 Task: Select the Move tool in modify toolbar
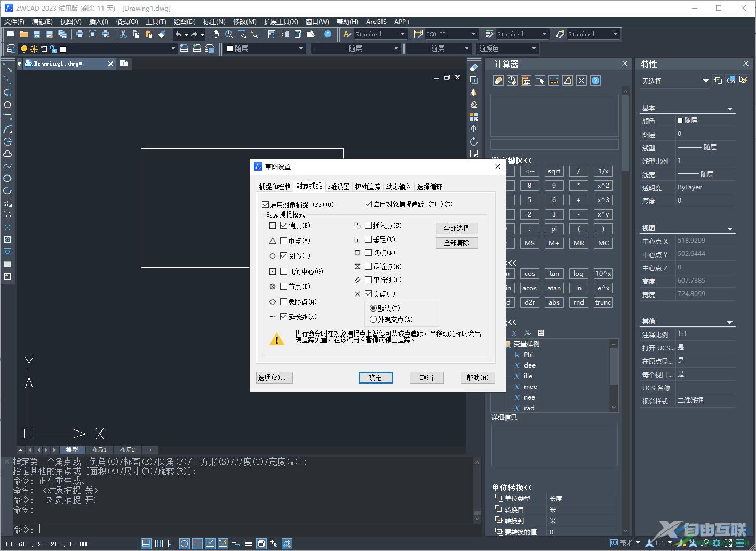click(x=474, y=129)
